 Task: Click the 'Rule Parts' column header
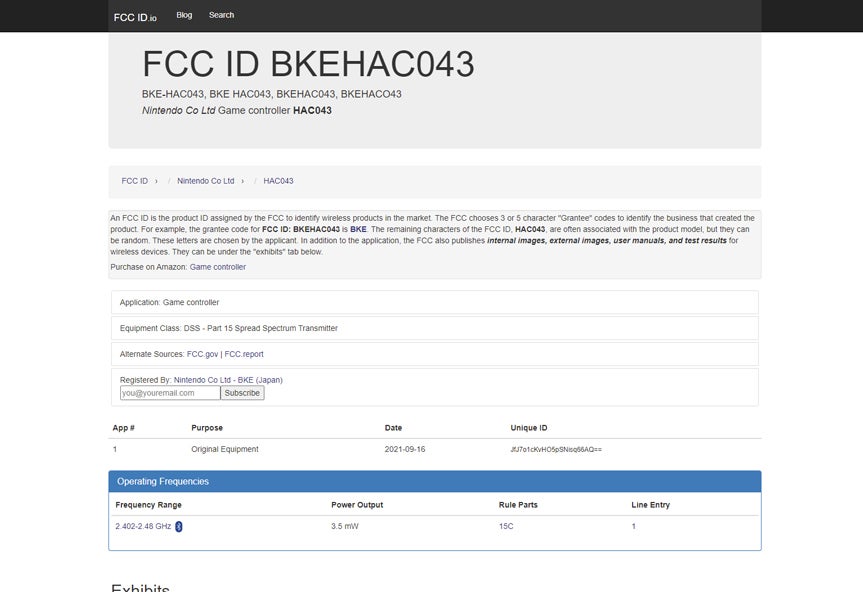(x=518, y=505)
